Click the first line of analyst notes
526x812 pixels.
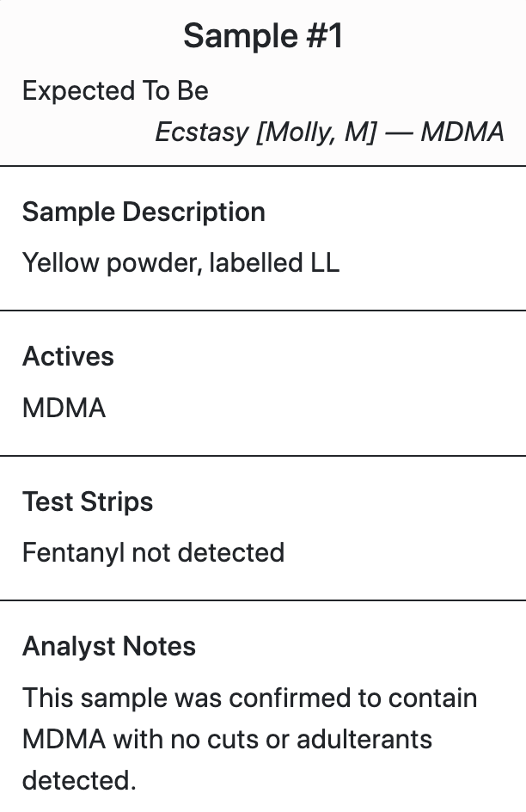point(250,698)
